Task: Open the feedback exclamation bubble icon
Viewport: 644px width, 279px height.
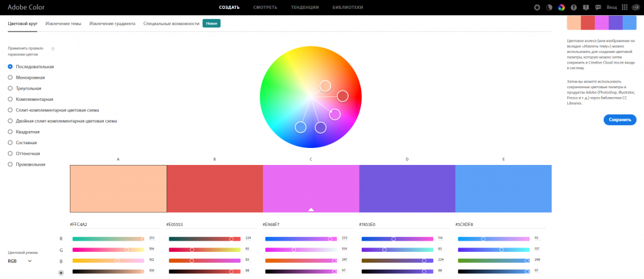Action: click(x=586, y=8)
